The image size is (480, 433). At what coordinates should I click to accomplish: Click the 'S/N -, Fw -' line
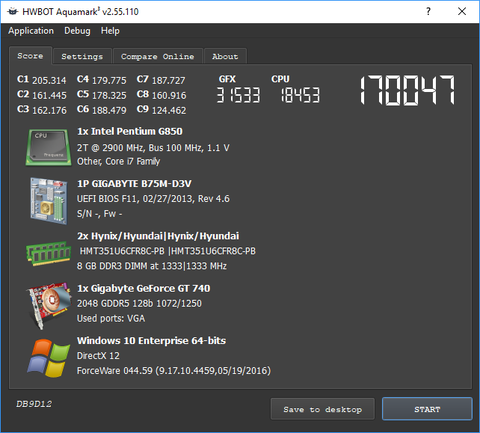(99, 214)
